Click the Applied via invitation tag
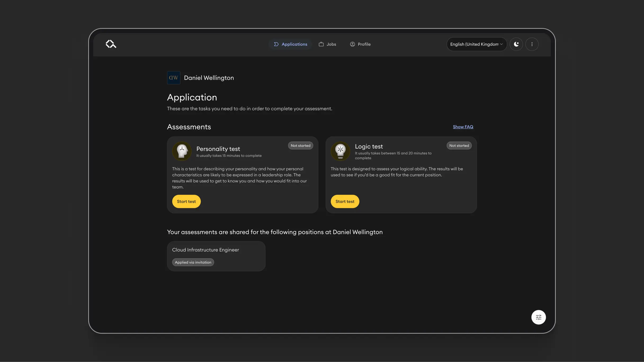644x362 pixels. pos(193,262)
